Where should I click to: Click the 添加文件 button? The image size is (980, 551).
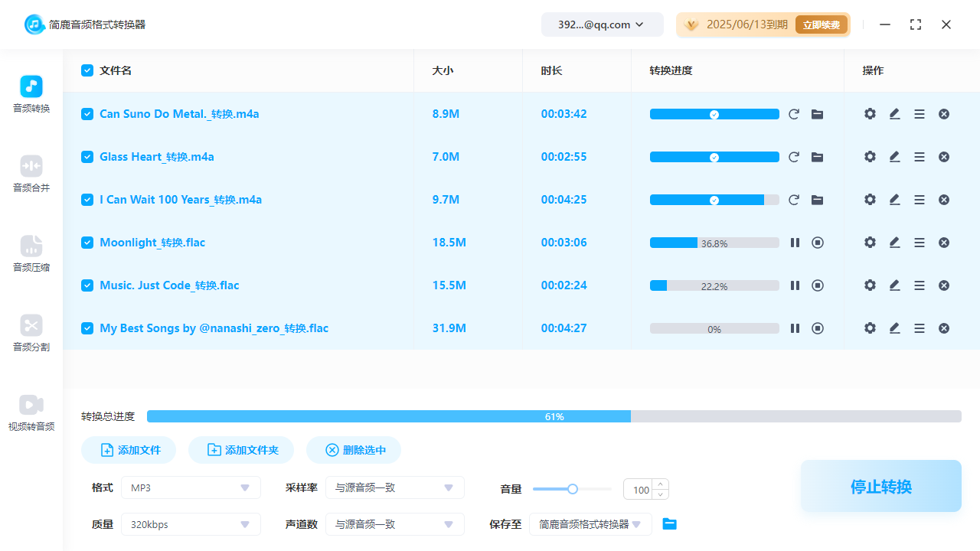(129, 450)
